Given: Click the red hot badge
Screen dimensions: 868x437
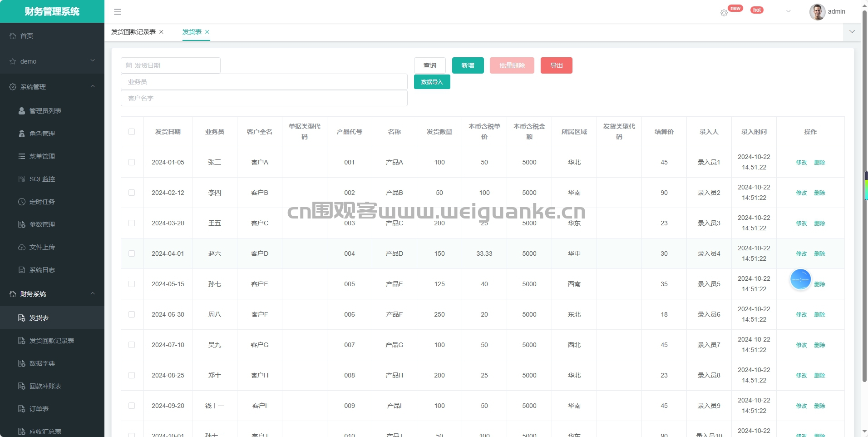Looking at the screenshot, I should click(757, 10).
